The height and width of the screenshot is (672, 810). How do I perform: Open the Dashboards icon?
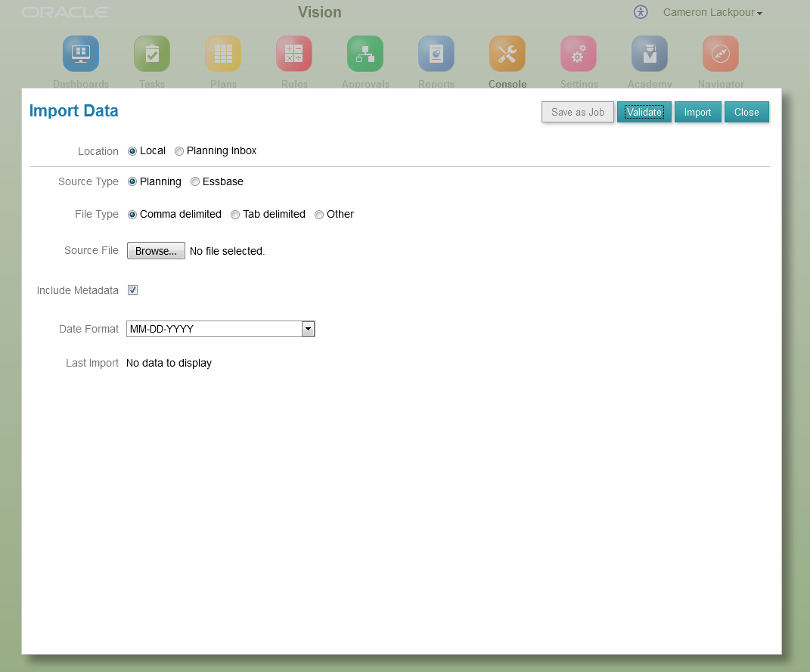[81, 54]
